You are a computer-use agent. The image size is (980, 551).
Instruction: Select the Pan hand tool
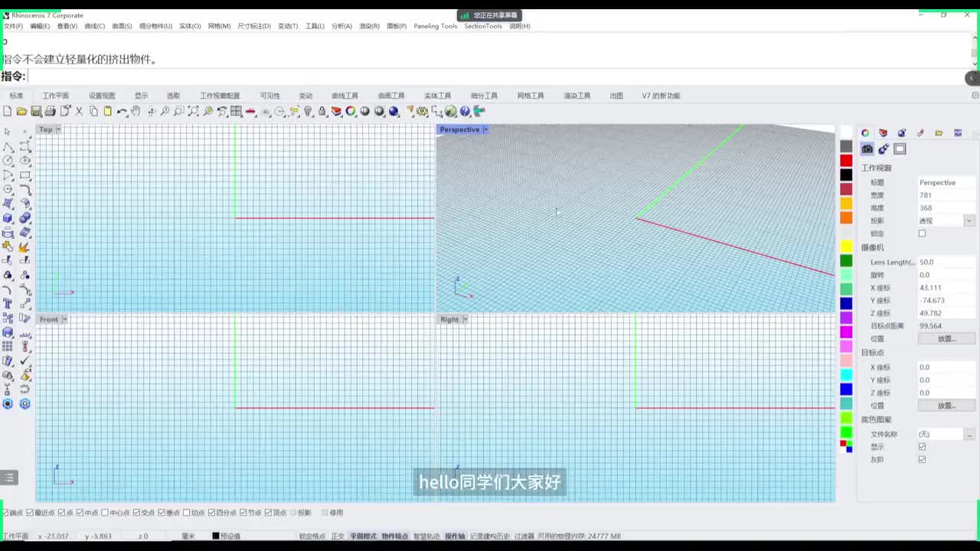click(x=136, y=112)
